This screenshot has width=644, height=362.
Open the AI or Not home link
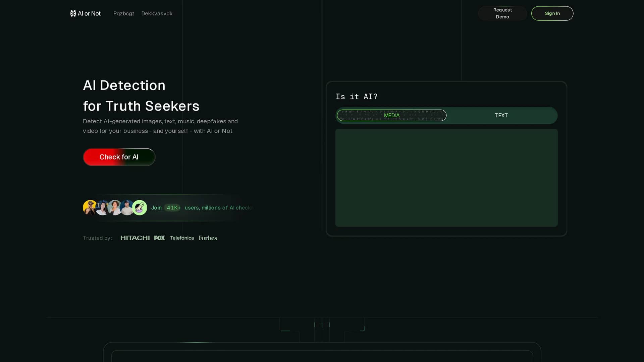click(x=86, y=13)
